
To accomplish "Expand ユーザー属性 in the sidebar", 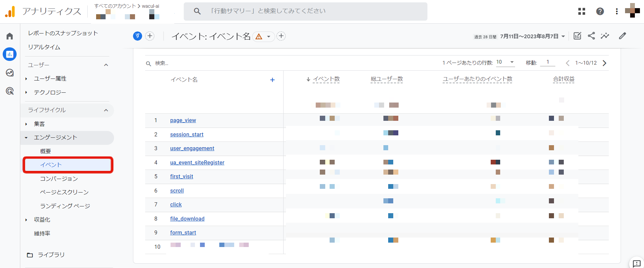I will pos(26,79).
